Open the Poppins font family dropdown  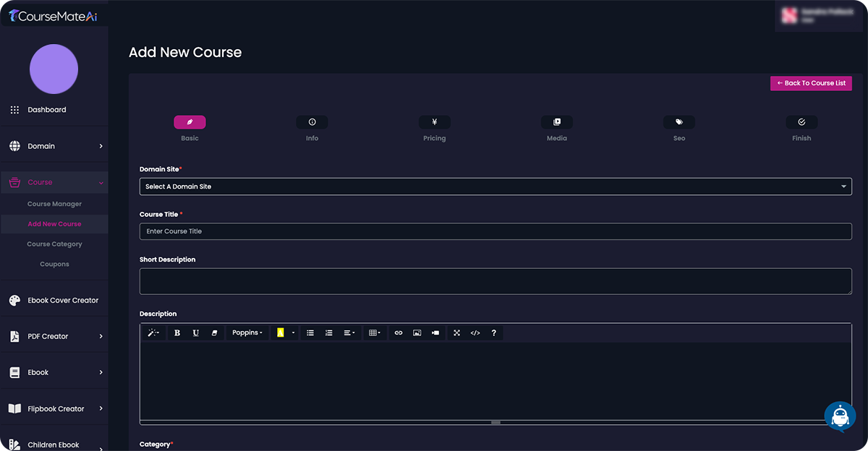pyautogui.click(x=247, y=332)
